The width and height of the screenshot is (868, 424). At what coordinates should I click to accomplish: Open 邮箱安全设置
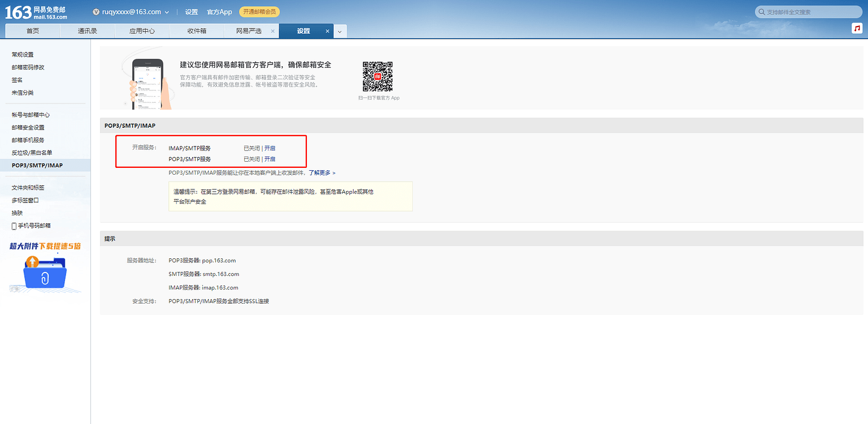coord(28,128)
